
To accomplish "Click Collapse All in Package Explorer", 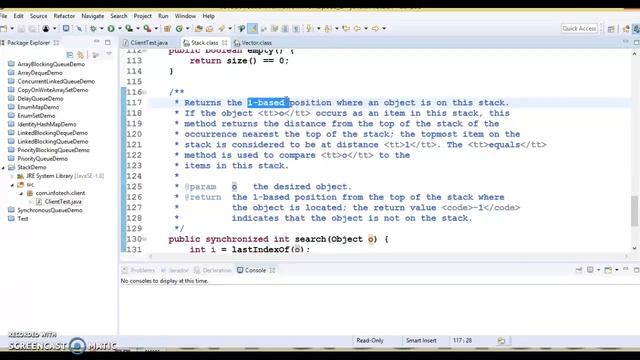I will tap(70, 55).
